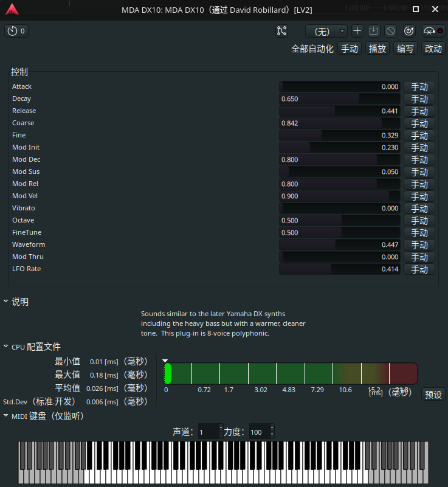Open Waveform automation mode dropdown
Image resolution: width=448 pixels, height=487 pixels.
[419, 244]
